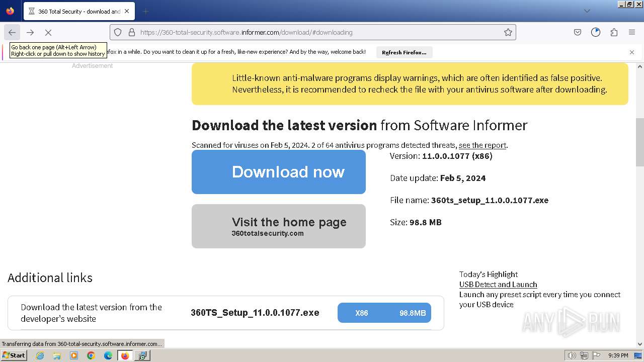Click the blue Download now button

[x=279, y=172]
